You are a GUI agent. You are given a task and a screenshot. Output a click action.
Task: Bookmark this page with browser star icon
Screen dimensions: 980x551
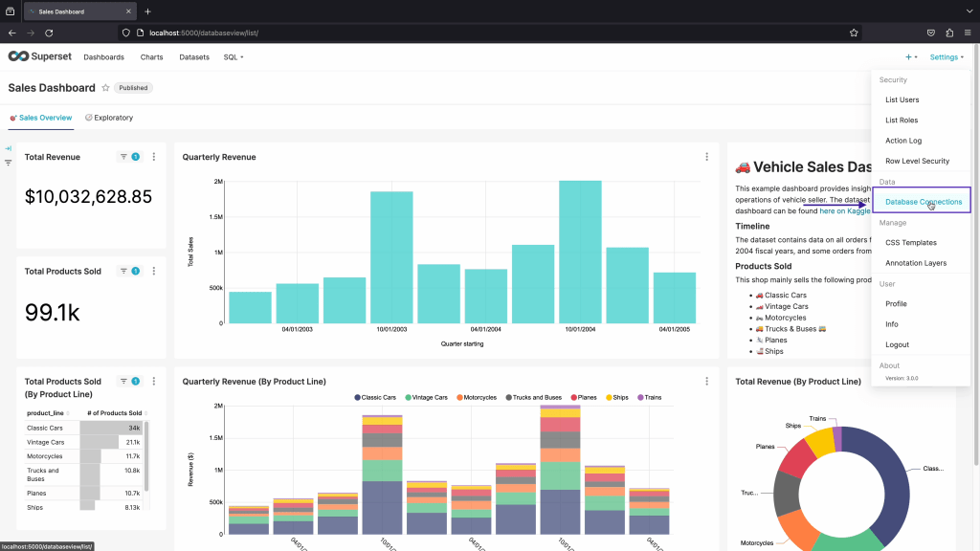pyautogui.click(x=853, y=33)
